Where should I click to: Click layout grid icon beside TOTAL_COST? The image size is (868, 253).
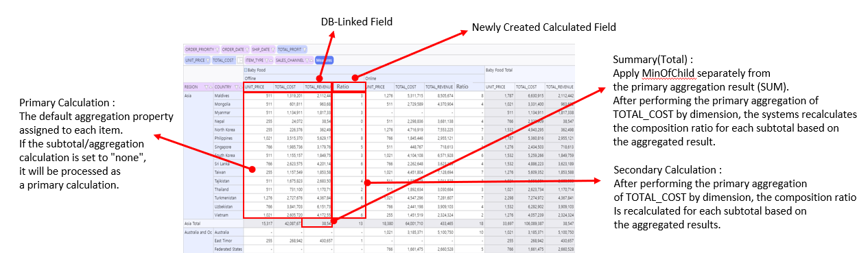[239, 60]
